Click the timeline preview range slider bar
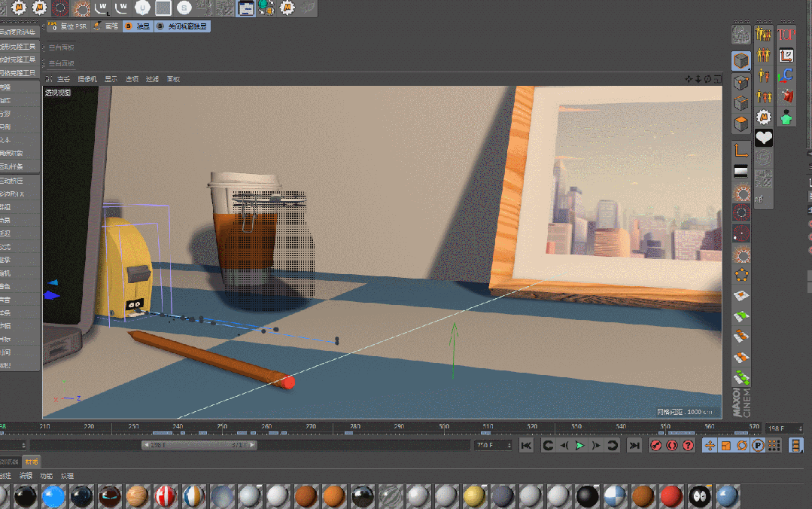Screen dimensions: 812x509 click(199, 445)
